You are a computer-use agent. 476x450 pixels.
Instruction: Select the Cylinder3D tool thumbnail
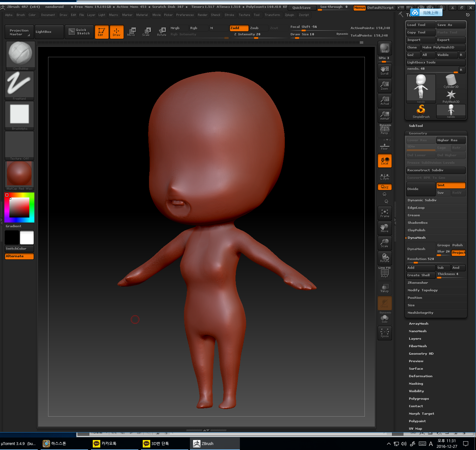pyautogui.click(x=451, y=81)
